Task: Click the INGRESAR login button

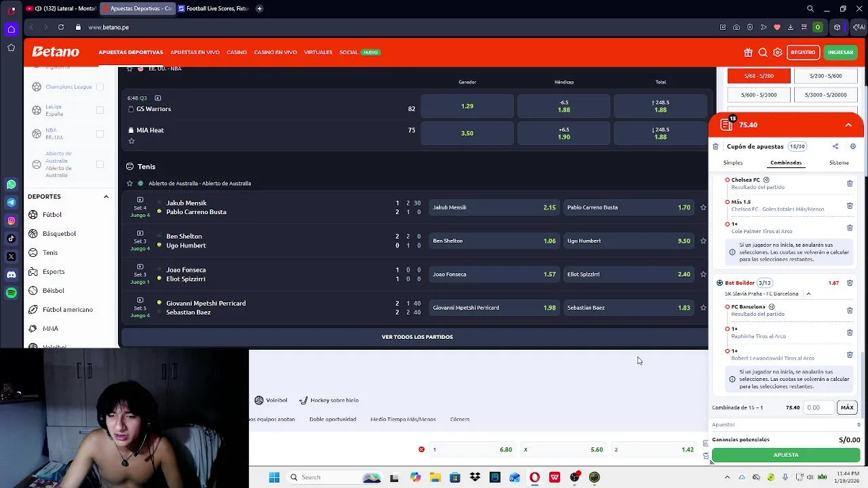Action: pyautogui.click(x=840, y=52)
